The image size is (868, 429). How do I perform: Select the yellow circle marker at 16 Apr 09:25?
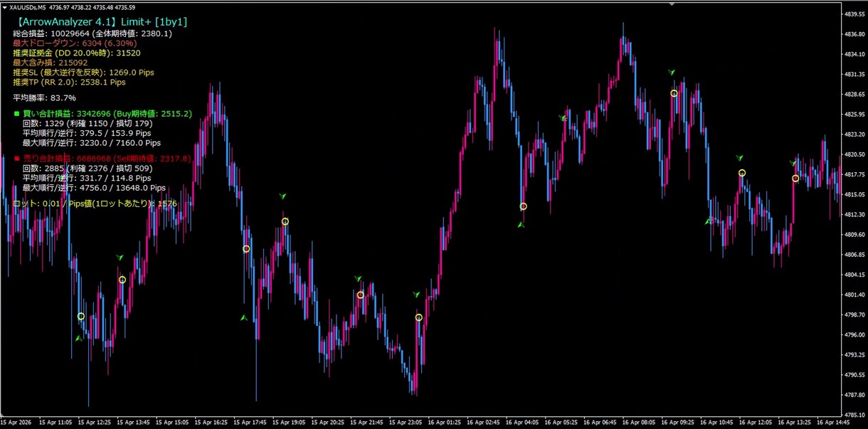(674, 93)
